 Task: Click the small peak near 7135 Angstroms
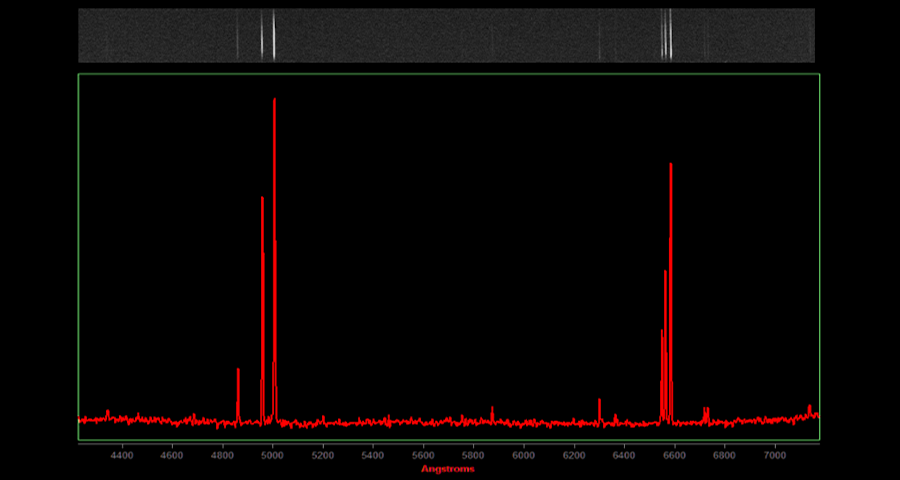click(x=809, y=406)
